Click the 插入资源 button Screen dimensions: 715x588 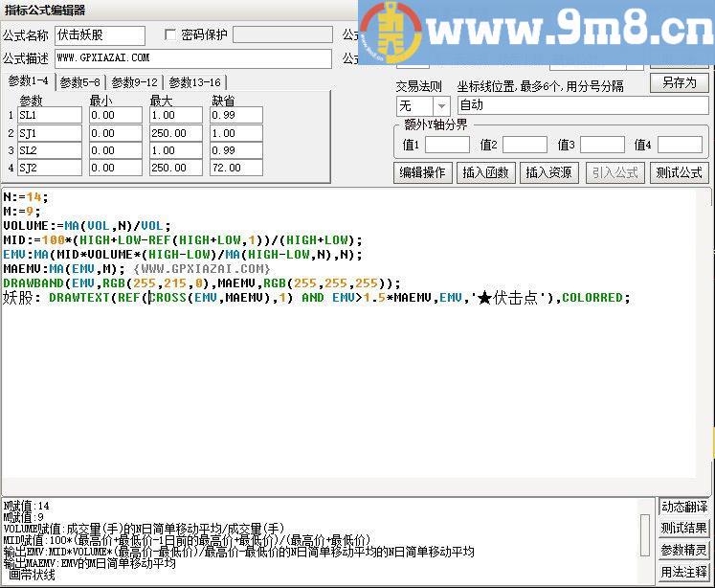[549, 173]
